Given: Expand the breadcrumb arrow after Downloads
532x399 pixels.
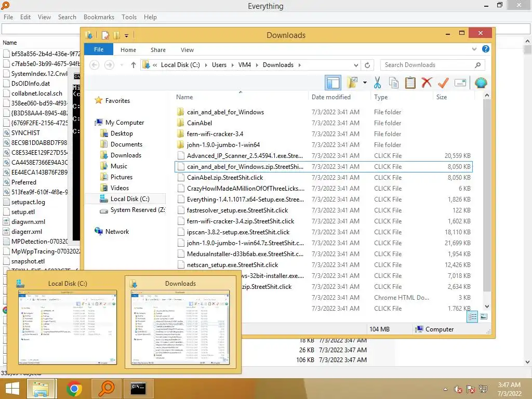Looking at the screenshot, I should pyautogui.click(x=300, y=65).
